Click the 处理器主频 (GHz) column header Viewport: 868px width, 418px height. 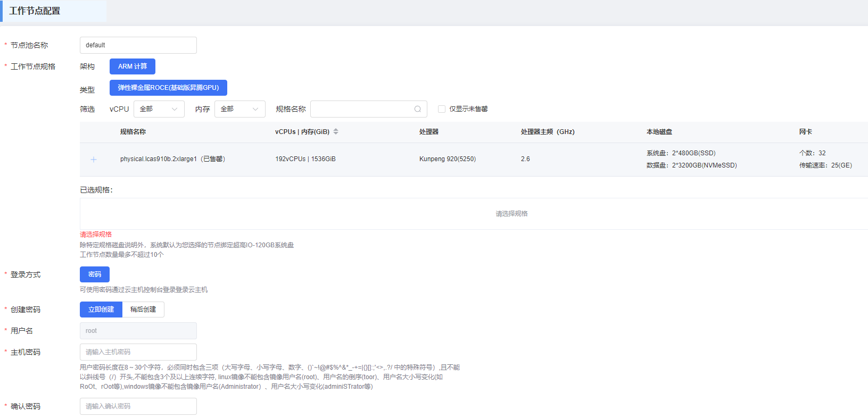pos(548,132)
